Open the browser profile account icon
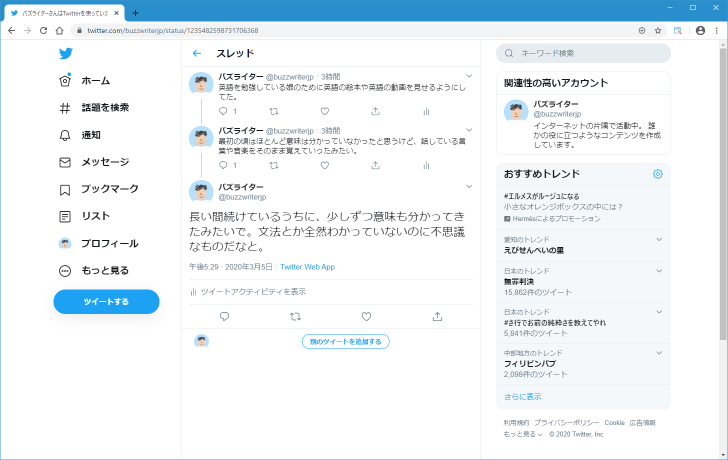The width and height of the screenshot is (728, 460). tap(701, 31)
